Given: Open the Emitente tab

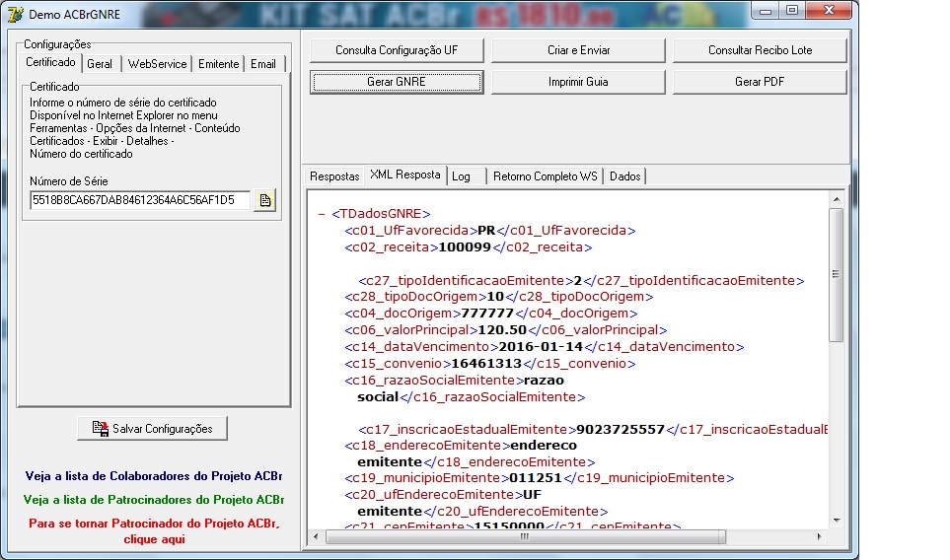Looking at the screenshot, I should pyautogui.click(x=218, y=64).
